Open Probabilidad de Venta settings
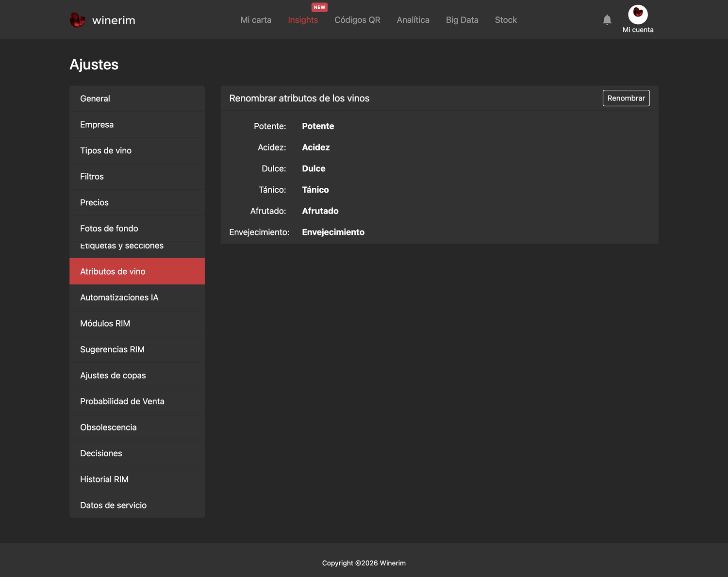The width and height of the screenshot is (728, 577). click(137, 401)
